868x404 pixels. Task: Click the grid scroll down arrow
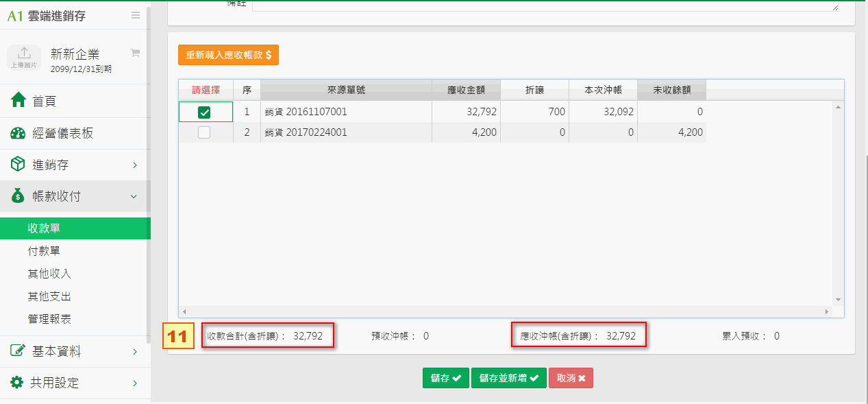pyautogui.click(x=838, y=300)
